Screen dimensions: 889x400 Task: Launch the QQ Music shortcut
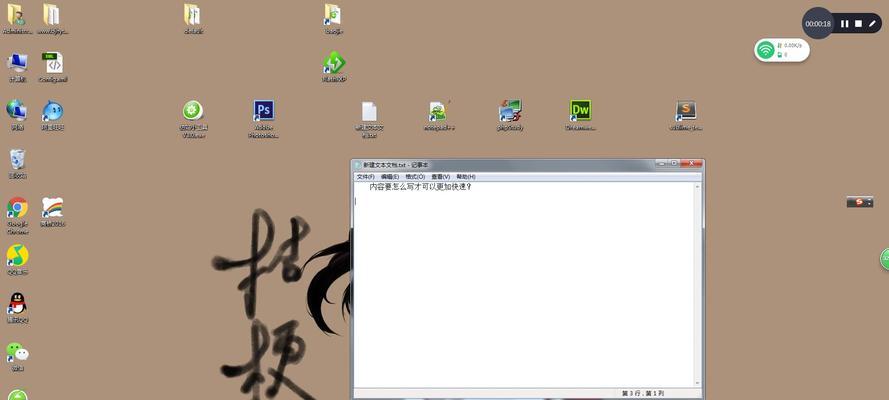[18, 256]
